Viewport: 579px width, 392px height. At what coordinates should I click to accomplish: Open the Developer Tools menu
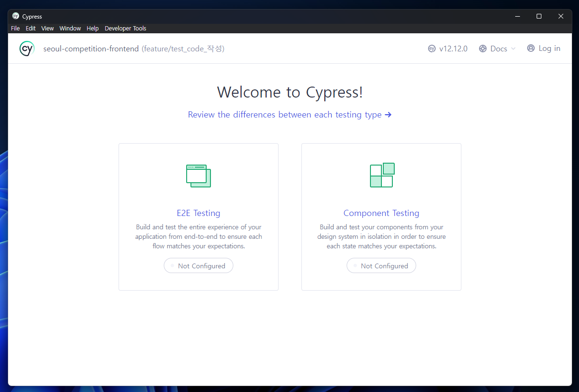(125, 29)
